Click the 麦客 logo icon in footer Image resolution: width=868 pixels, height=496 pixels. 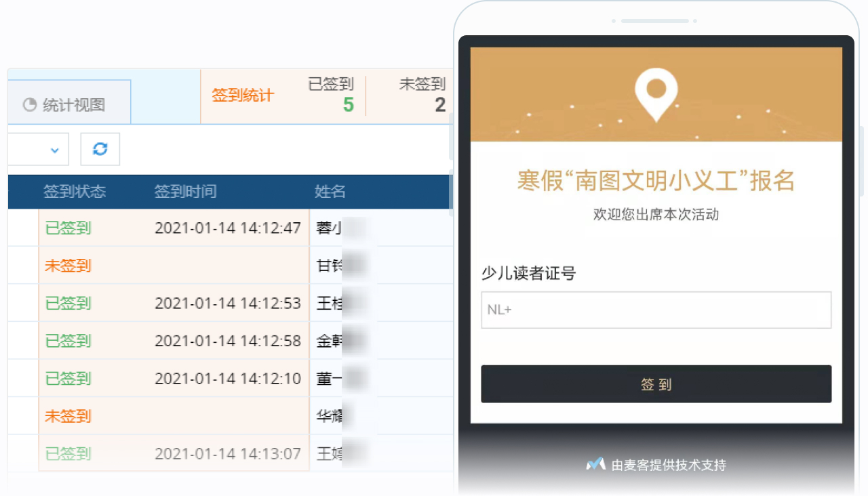click(595, 464)
